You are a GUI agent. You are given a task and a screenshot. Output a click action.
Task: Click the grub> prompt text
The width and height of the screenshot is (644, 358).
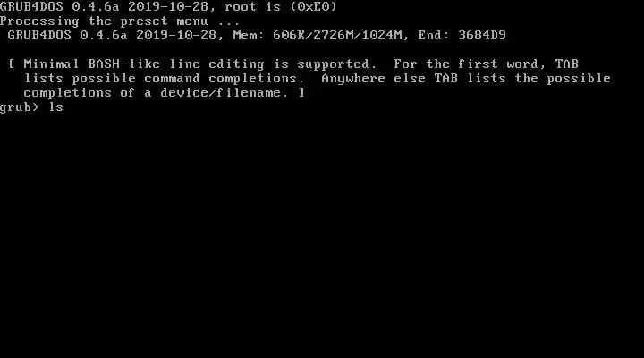click(20, 107)
